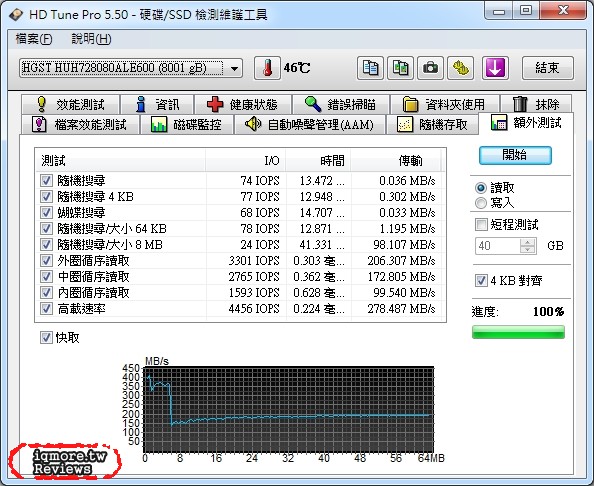Uncheck the 隨機搜尋 4 KB checkbox
Viewport: 594px width, 486px height.
[x=46, y=197]
